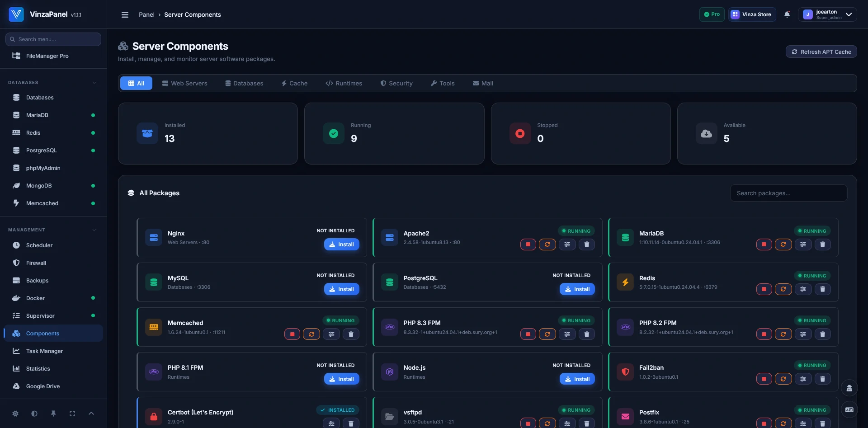The width and height of the screenshot is (868, 428).
Task: Toggle the dark/light theme in sidebar footer
Action: [x=34, y=414]
